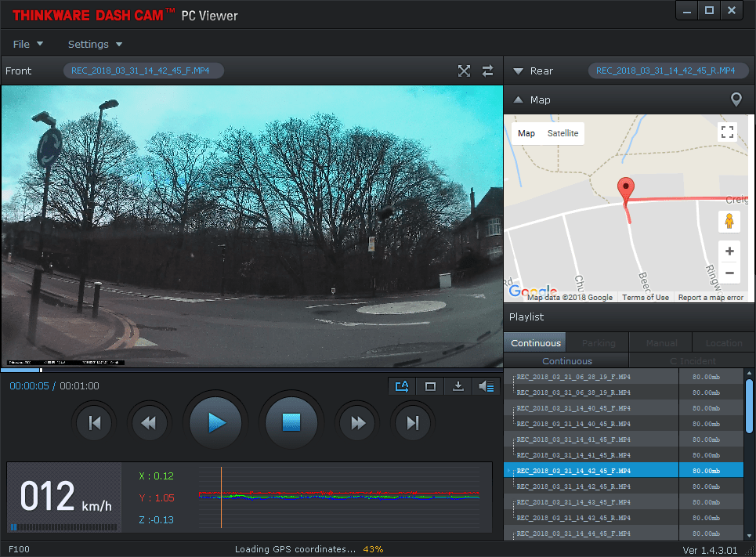Image resolution: width=756 pixels, height=557 pixels.
Task: Click the map location pin icon
Action: tap(736, 99)
